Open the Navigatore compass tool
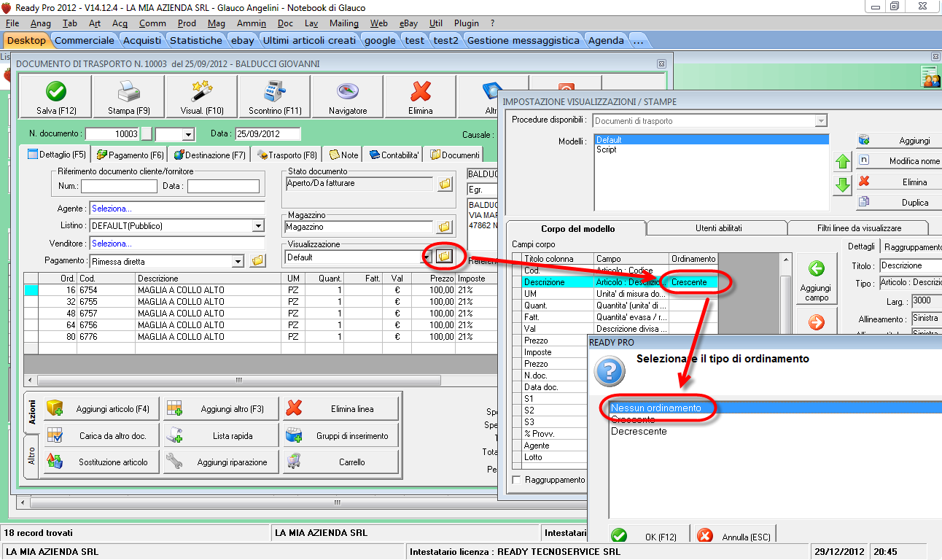Image resolution: width=942 pixels, height=560 pixels. pos(348,96)
